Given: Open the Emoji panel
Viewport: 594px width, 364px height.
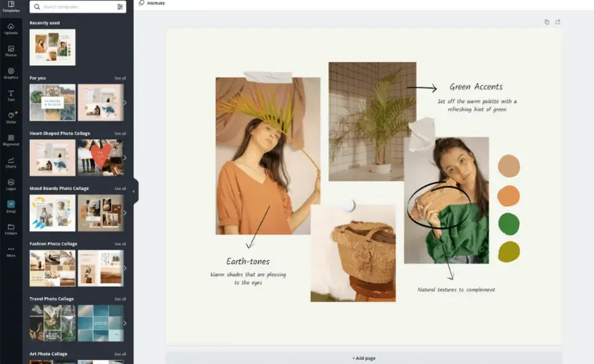Looking at the screenshot, I should click(x=11, y=207).
